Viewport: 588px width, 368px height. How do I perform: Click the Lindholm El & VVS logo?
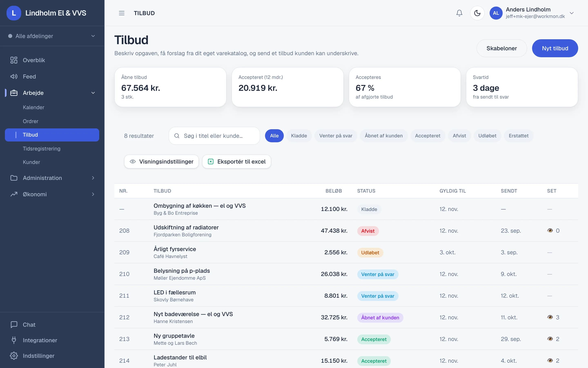[x=14, y=13]
